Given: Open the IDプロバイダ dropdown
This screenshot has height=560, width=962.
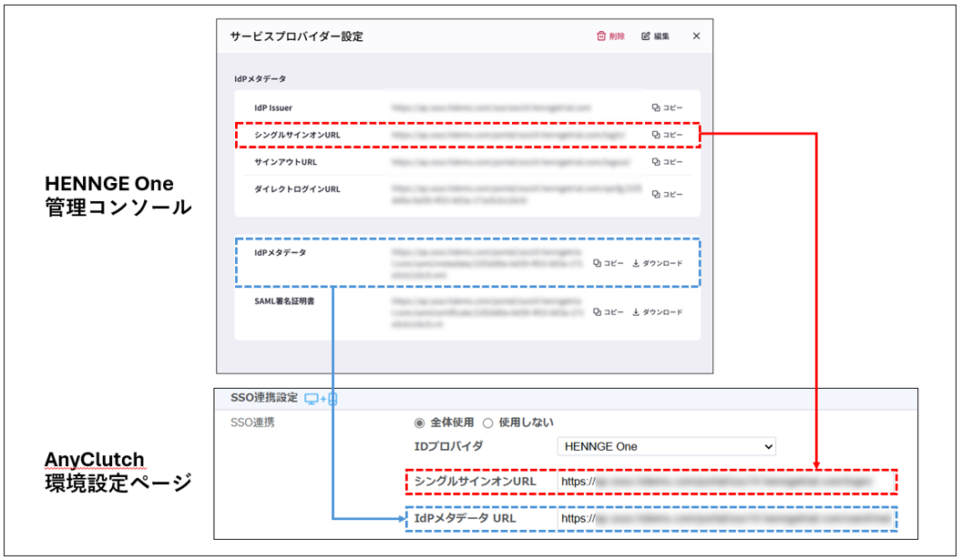Looking at the screenshot, I should [x=666, y=446].
